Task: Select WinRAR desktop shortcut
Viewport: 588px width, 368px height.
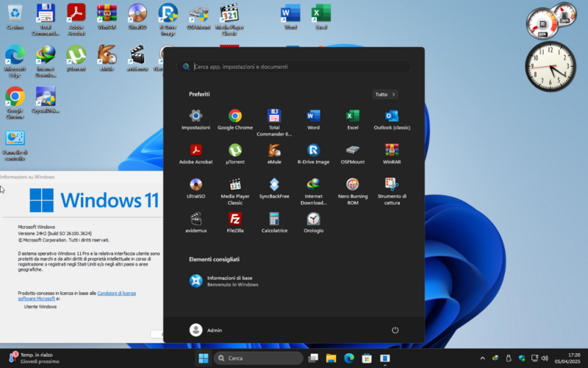Action: (107, 17)
